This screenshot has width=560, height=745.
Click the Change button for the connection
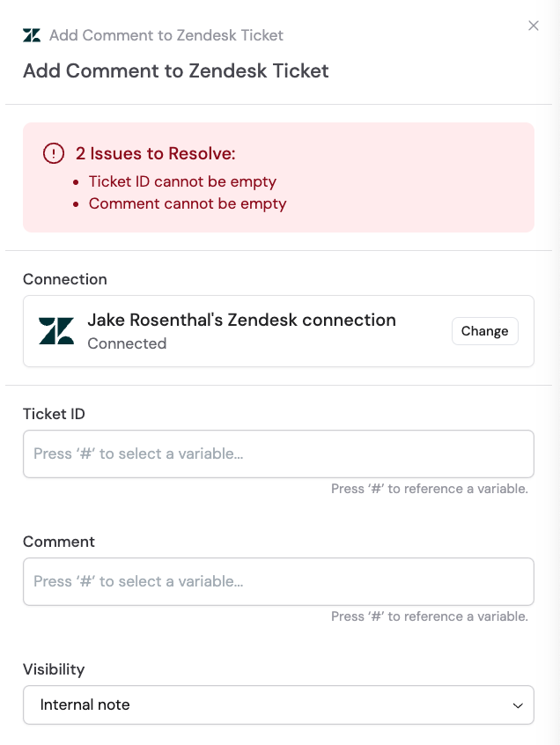pyautogui.click(x=484, y=331)
